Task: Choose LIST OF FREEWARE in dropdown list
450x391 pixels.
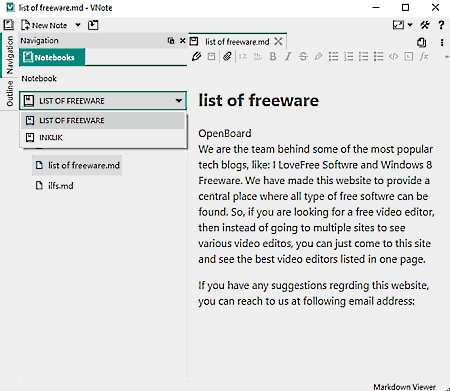Action: pyautogui.click(x=103, y=120)
